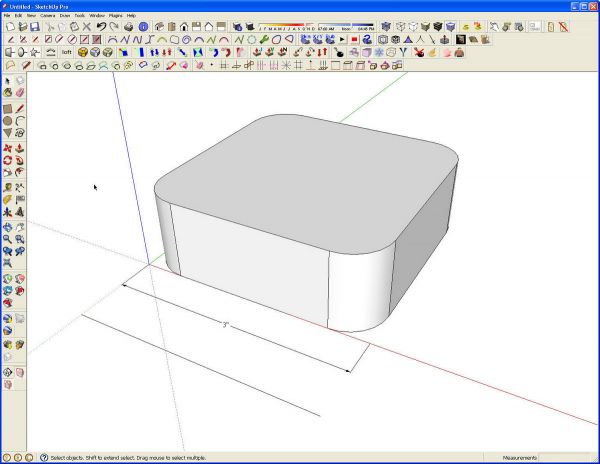The image size is (600, 464).
Task: Click the red stop animation button
Action: (354, 39)
